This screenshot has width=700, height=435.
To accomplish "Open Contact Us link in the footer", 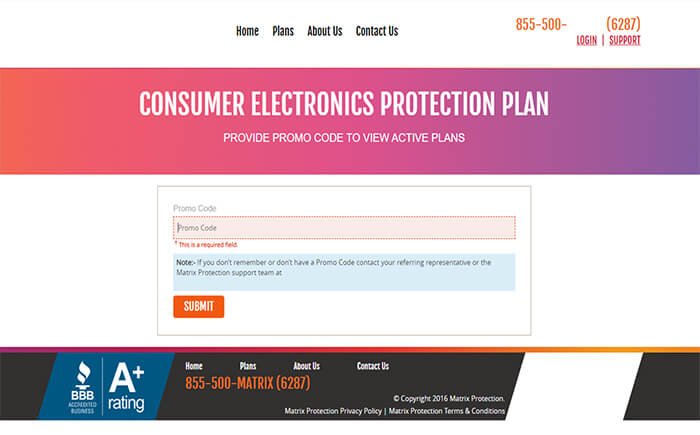I will coord(373,366).
